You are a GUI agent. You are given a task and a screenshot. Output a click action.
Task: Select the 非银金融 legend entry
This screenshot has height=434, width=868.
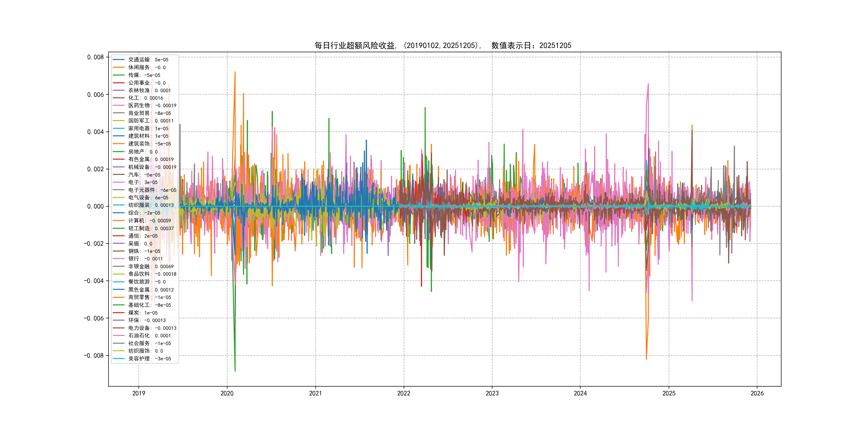tap(151, 266)
